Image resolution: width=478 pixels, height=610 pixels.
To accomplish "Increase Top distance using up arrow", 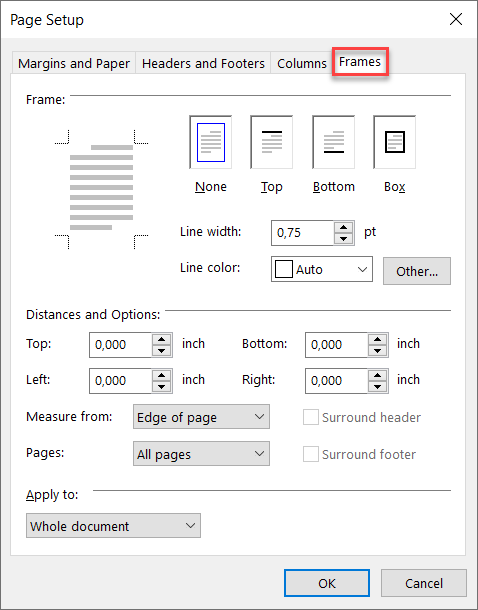I will pos(161,339).
